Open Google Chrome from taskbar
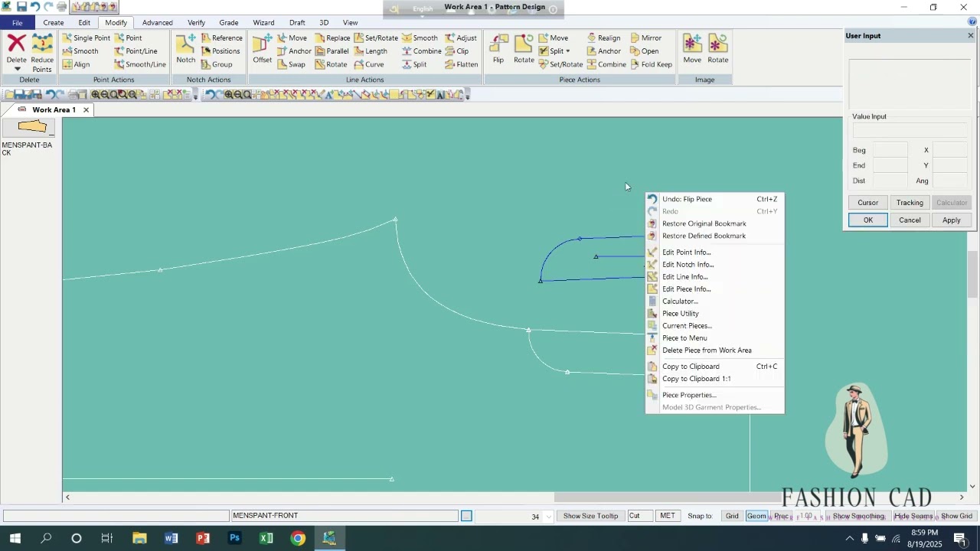The width and height of the screenshot is (980, 551). (x=298, y=539)
